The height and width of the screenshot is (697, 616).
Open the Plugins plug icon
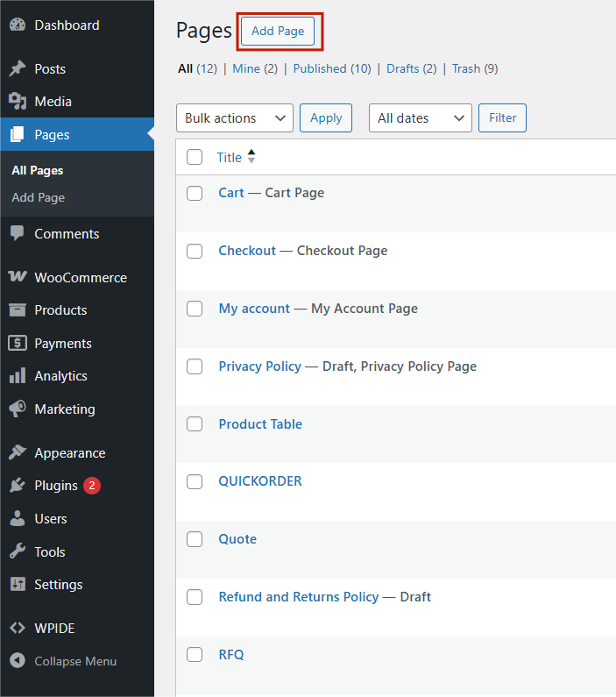point(18,485)
